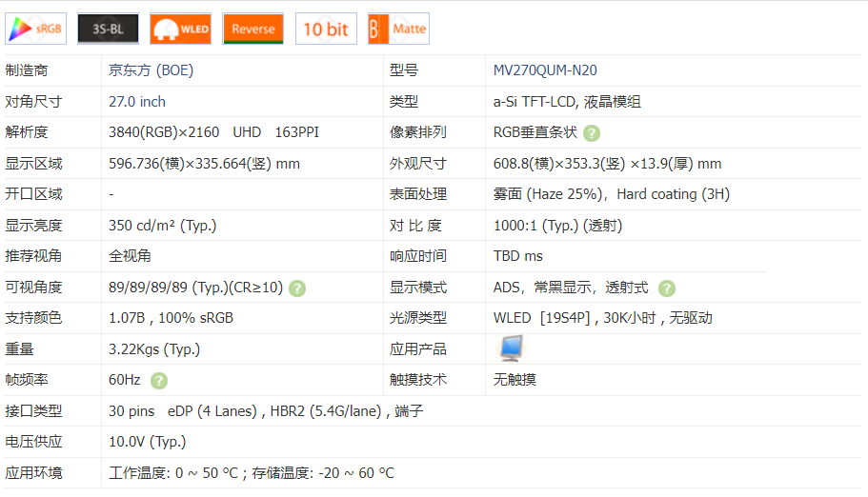Click the 制造商 row label
Screen dimensions: 868x497
pyautogui.click(x=27, y=70)
